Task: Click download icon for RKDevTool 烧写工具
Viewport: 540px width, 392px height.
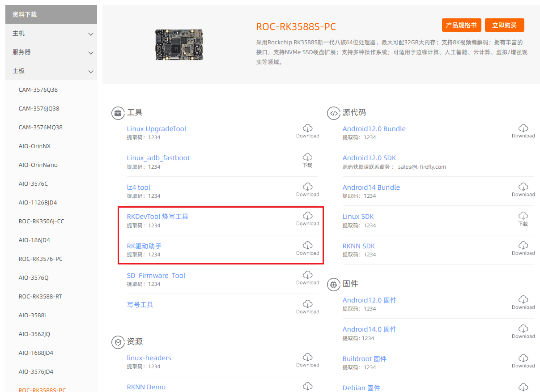Action: (x=308, y=216)
